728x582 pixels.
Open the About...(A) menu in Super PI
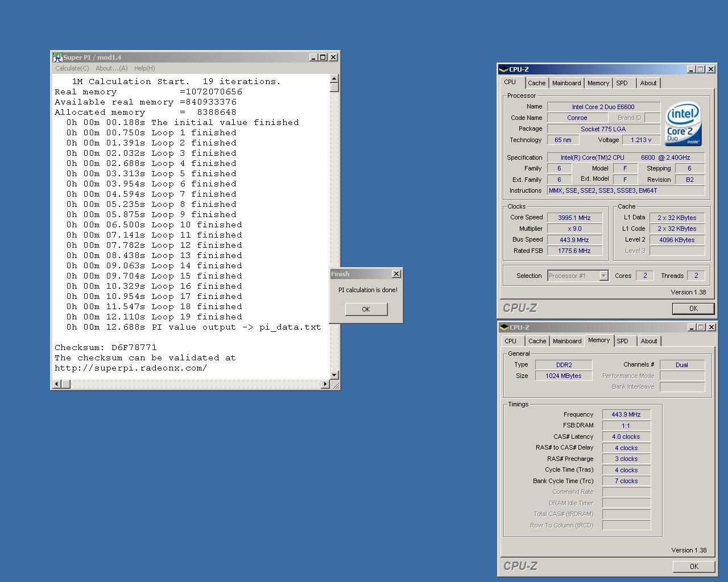tap(111, 68)
